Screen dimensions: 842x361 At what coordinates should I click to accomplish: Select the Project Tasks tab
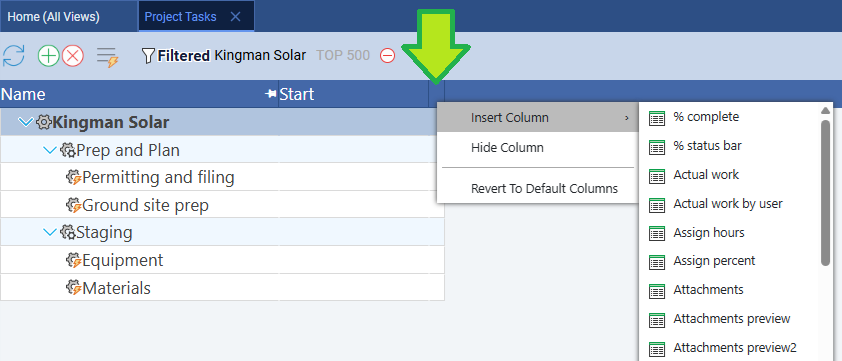pyautogui.click(x=180, y=17)
